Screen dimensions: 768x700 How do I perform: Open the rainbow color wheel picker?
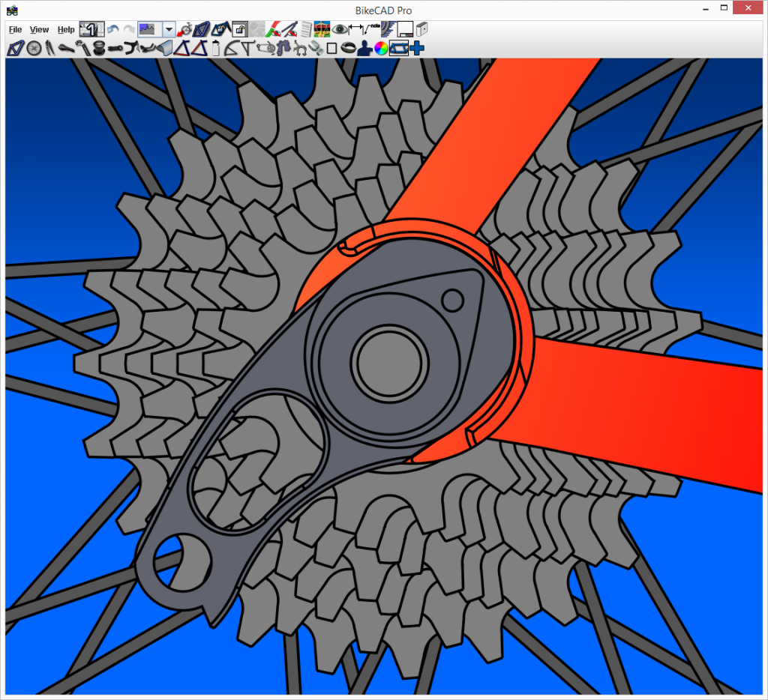pyautogui.click(x=380, y=49)
